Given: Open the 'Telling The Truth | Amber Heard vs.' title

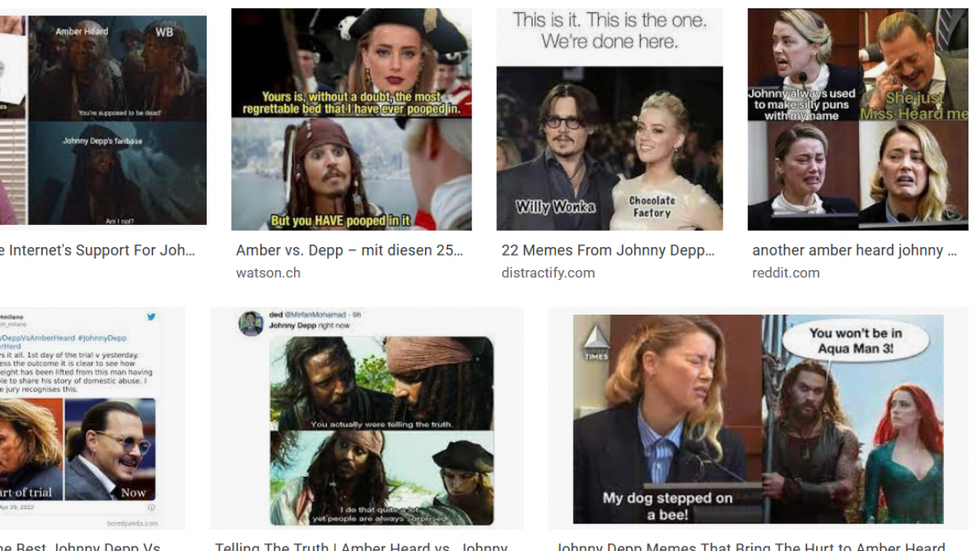Looking at the screenshot, I should click(x=361, y=546).
